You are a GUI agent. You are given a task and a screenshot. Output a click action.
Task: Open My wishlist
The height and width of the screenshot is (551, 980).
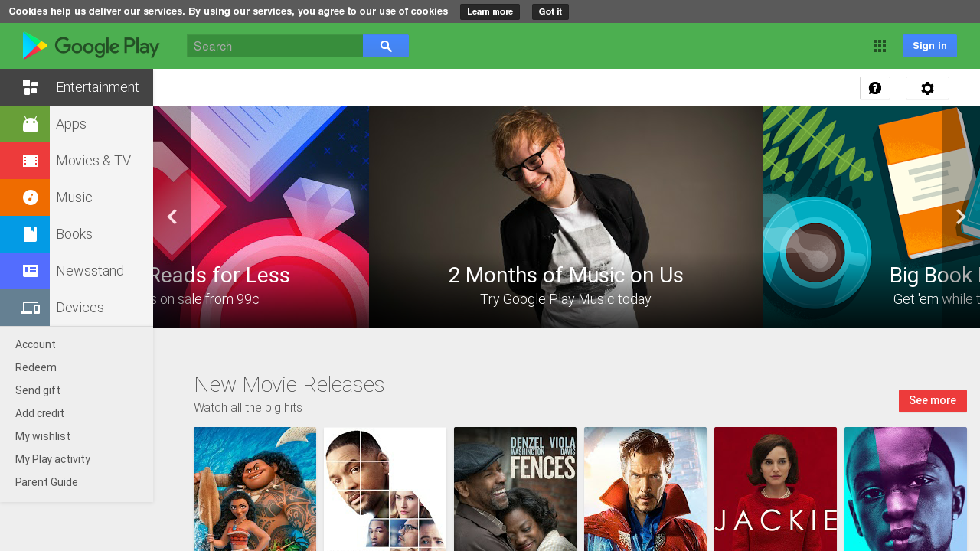tap(43, 436)
